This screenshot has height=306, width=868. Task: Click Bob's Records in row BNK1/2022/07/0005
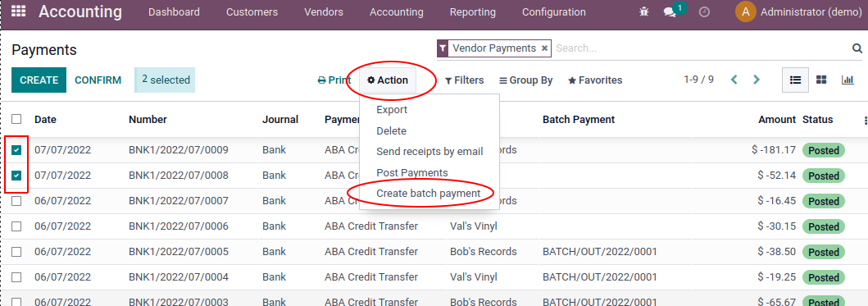(484, 252)
